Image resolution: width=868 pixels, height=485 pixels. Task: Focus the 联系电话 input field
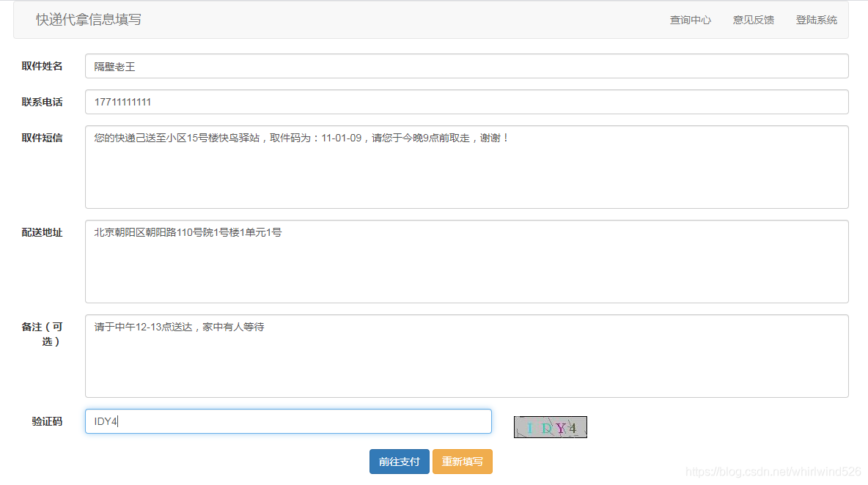coord(467,102)
